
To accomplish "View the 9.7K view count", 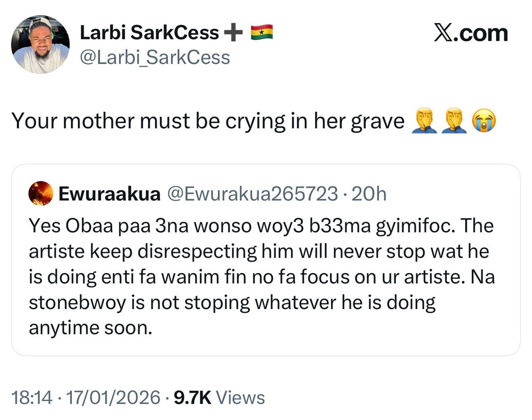I will pos(192,397).
